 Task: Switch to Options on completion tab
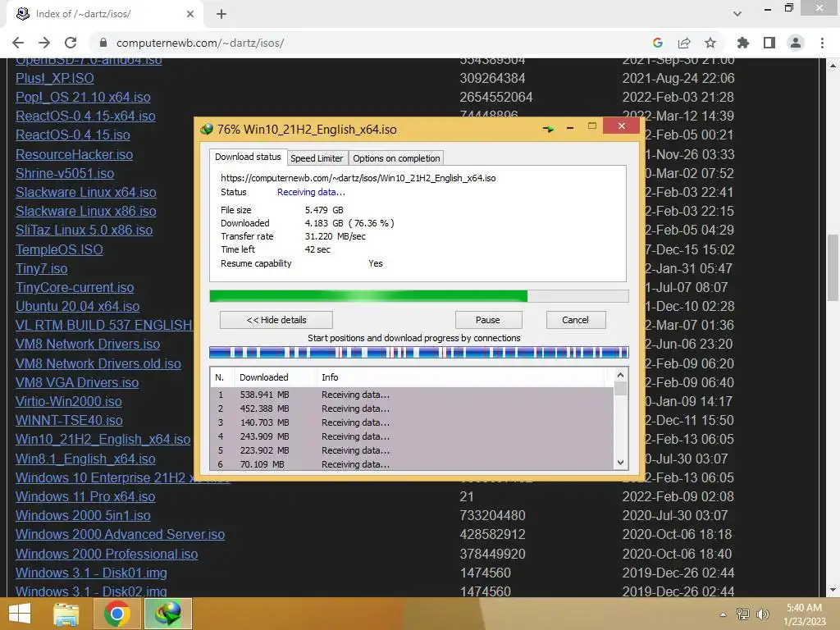(x=396, y=158)
